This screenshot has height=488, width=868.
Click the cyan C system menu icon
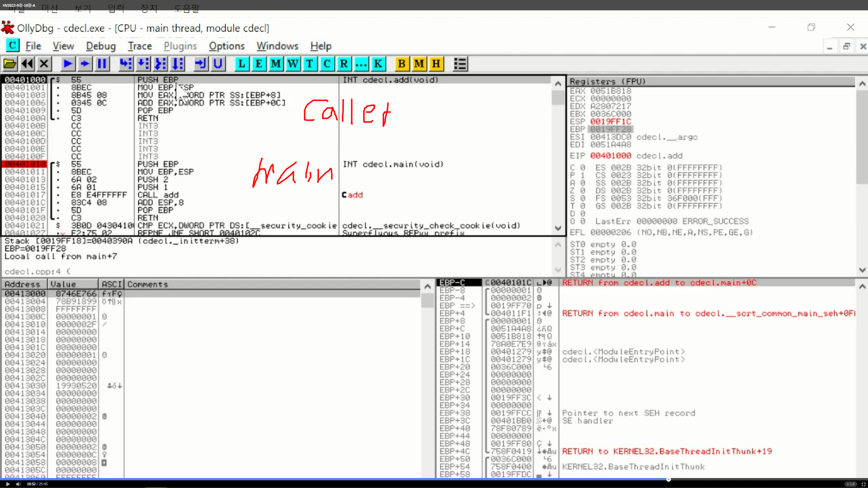pos(12,46)
